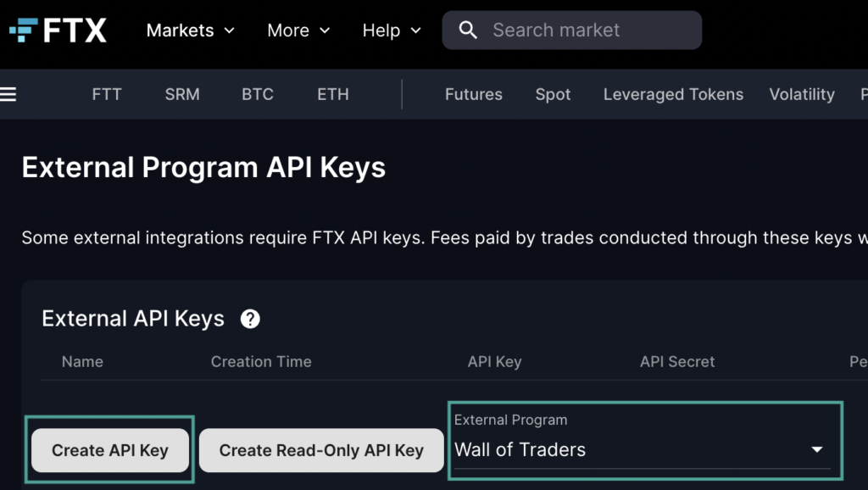This screenshot has height=490, width=868.
Task: Expand the More dropdown menu
Action: click(298, 31)
